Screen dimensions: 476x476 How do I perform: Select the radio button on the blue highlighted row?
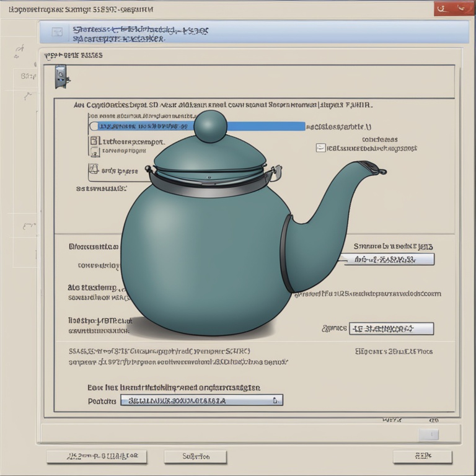[x=94, y=126]
